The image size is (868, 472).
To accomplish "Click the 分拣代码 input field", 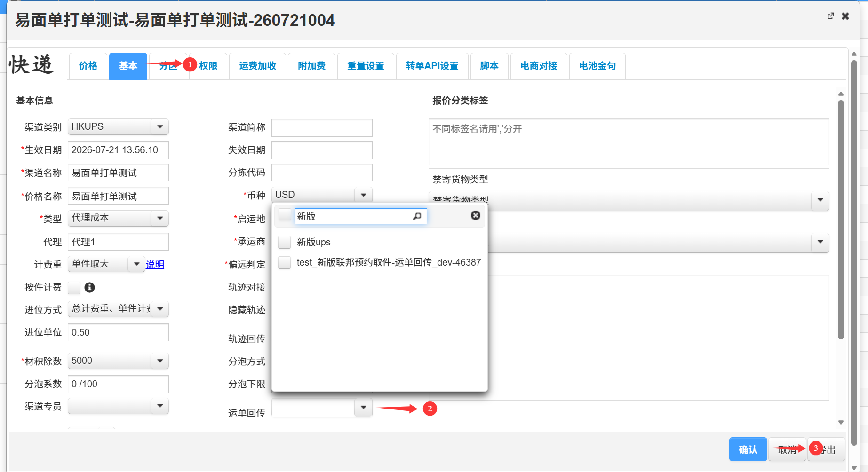I will click(322, 173).
